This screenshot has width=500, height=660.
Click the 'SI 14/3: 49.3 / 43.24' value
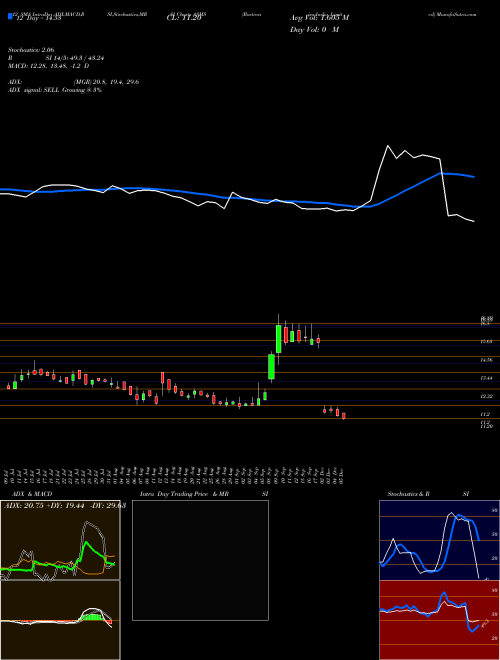tap(74, 58)
